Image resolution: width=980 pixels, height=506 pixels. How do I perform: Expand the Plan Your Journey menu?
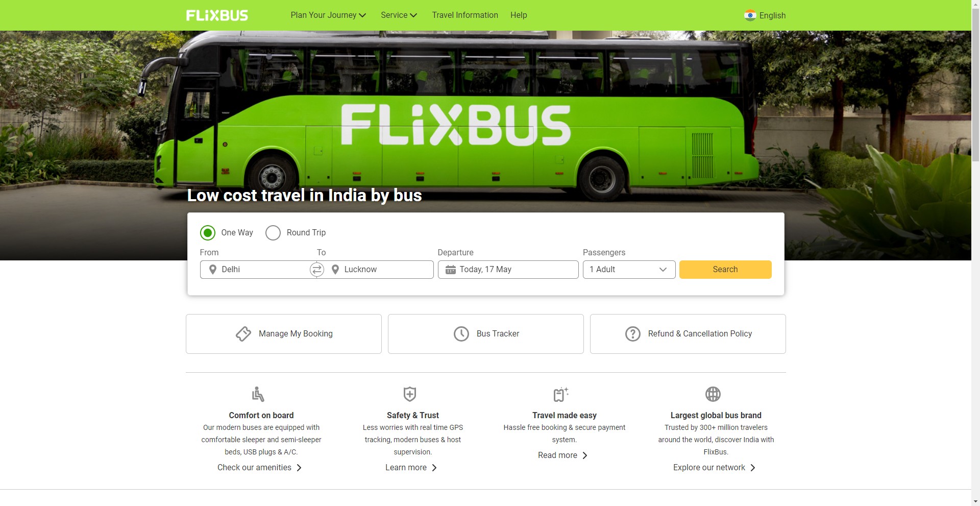(x=328, y=15)
